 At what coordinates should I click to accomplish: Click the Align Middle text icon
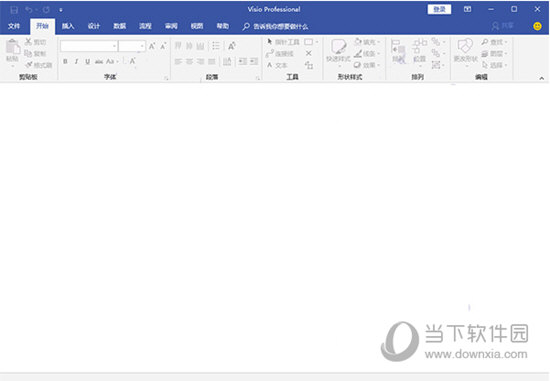[189, 46]
